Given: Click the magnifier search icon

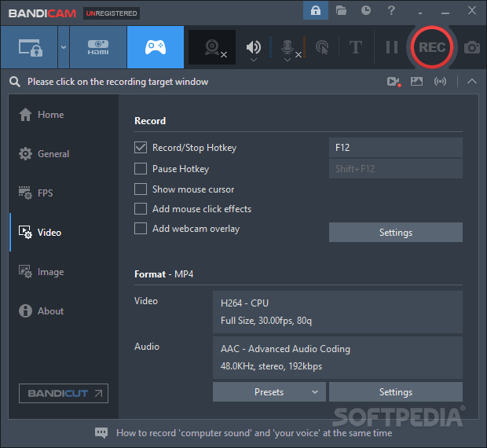Looking at the screenshot, I should point(15,82).
